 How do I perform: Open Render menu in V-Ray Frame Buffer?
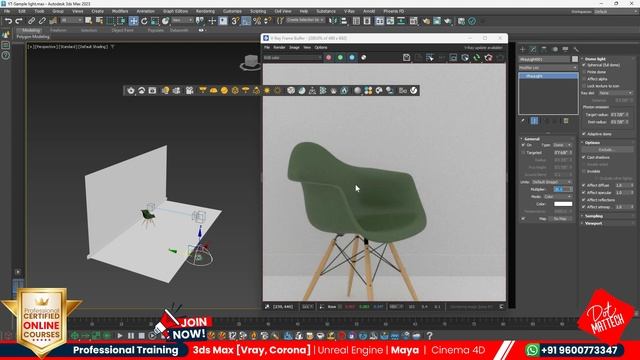279,48
